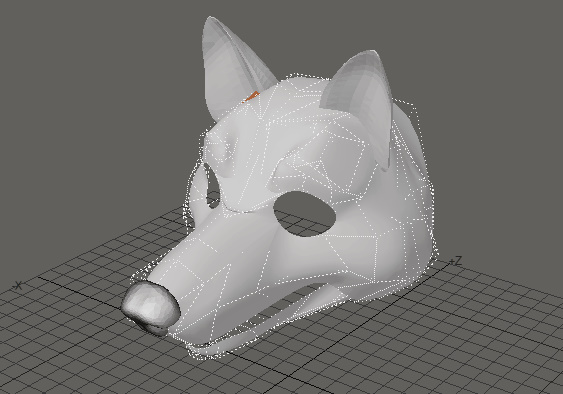Click the +Z axis label
The image size is (563, 394).
[x=455, y=261]
